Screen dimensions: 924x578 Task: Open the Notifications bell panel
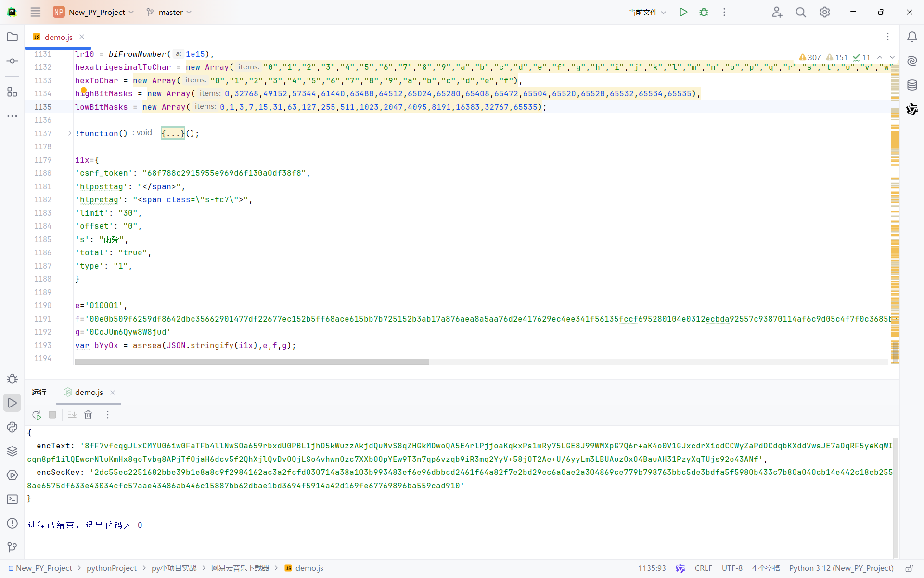coord(912,37)
